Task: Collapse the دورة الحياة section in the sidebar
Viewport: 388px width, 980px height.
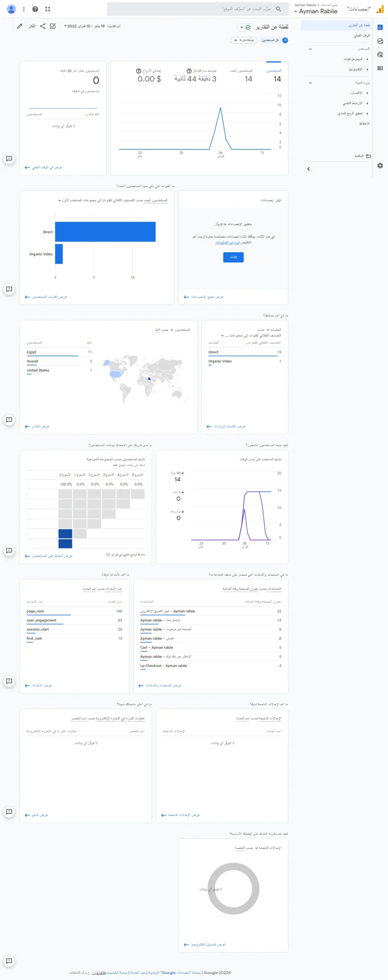Action: (310, 83)
